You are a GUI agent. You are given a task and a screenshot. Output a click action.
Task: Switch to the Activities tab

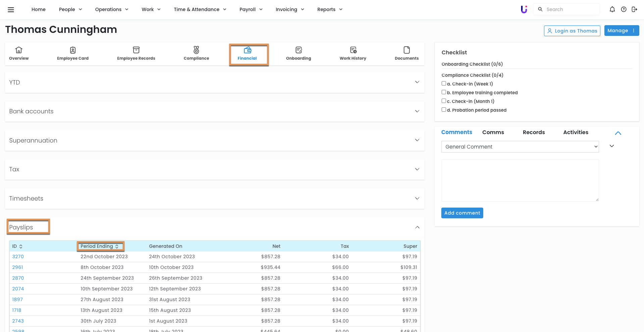tap(576, 132)
